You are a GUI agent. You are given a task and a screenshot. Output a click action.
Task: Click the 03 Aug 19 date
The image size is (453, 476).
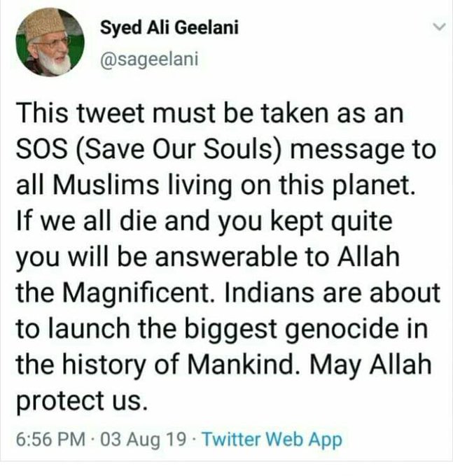tap(144, 440)
